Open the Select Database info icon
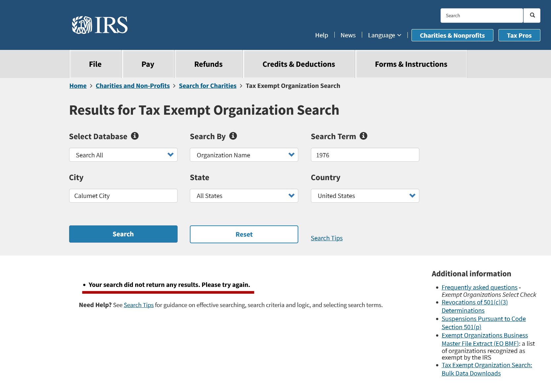Image resolution: width=551 pixels, height=392 pixels. click(x=135, y=136)
